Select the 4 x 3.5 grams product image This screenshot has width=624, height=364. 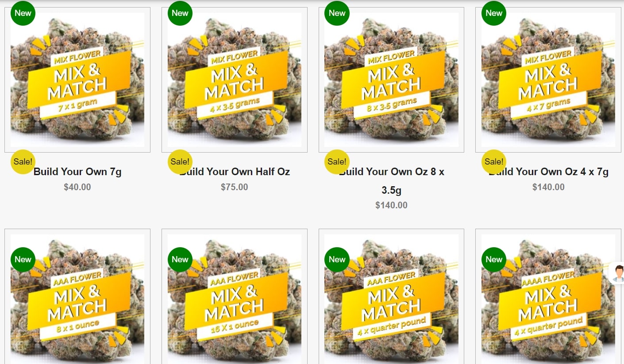click(235, 80)
